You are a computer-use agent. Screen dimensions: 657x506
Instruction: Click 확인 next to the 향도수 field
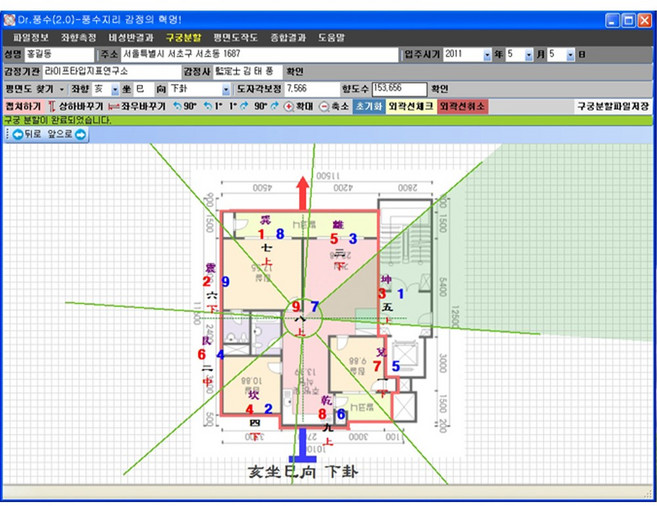click(439, 89)
